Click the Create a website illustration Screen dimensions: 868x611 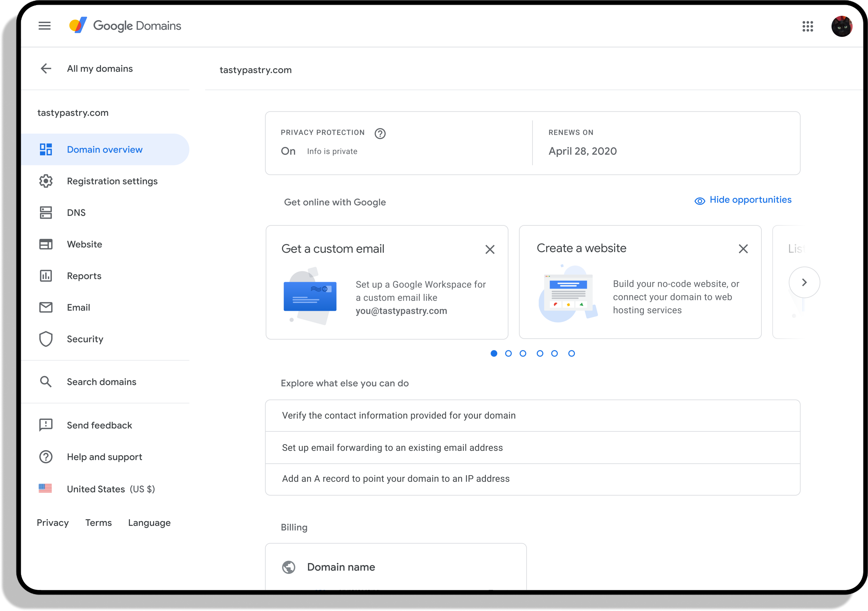pos(568,294)
